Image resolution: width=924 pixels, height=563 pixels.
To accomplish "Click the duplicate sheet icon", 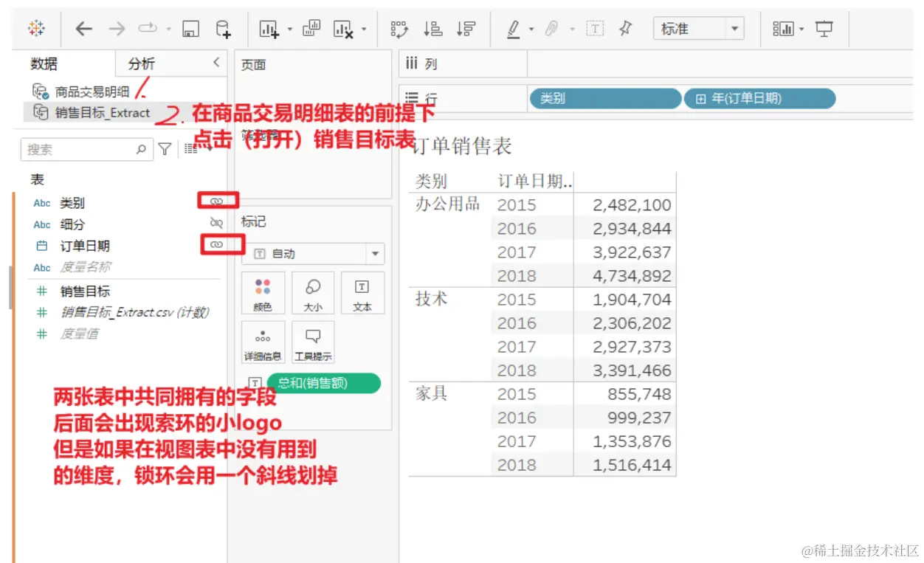I will tap(312, 29).
